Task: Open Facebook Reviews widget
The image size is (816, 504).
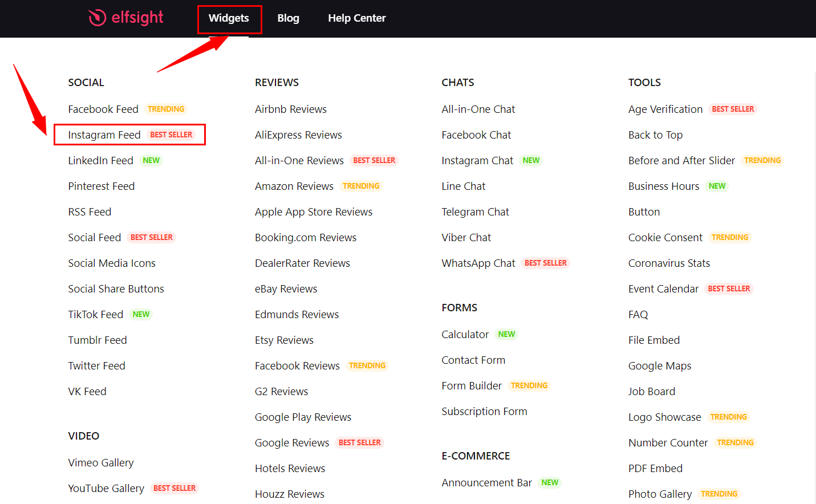Action: [297, 365]
